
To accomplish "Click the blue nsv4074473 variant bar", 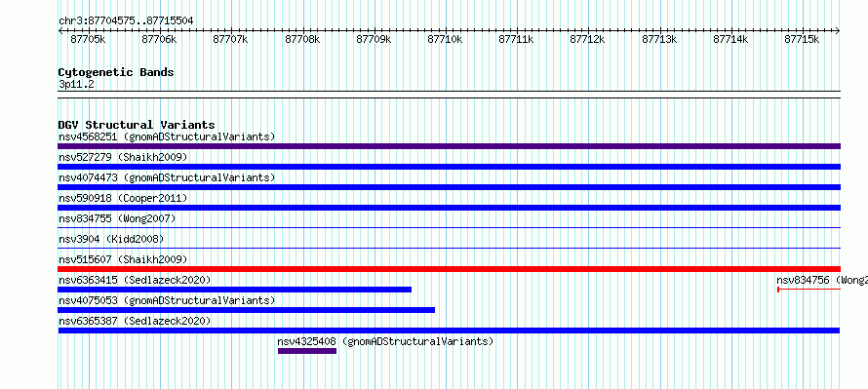I will (x=449, y=187).
